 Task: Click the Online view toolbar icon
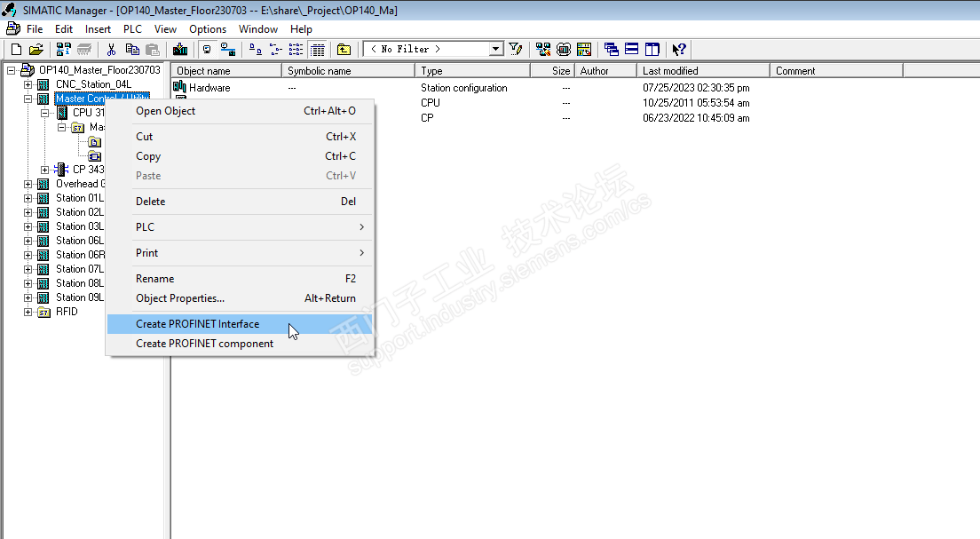click(x=228, y=50)
